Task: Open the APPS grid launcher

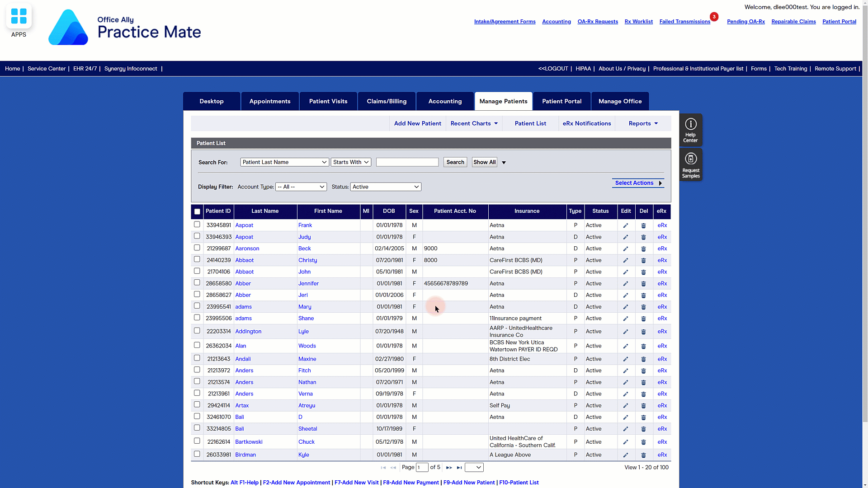Action: coord(19,16)
